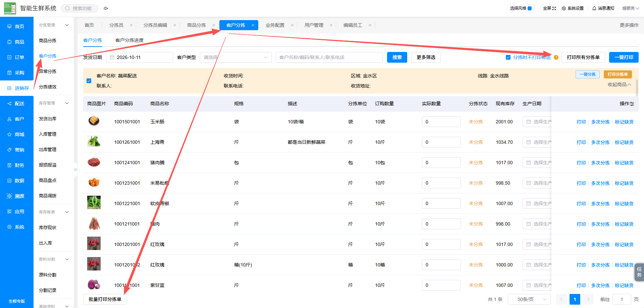The image size is (644, 308).
Task: Open table column settings icon
Action: pyautogui.click(x=632, y=104)
